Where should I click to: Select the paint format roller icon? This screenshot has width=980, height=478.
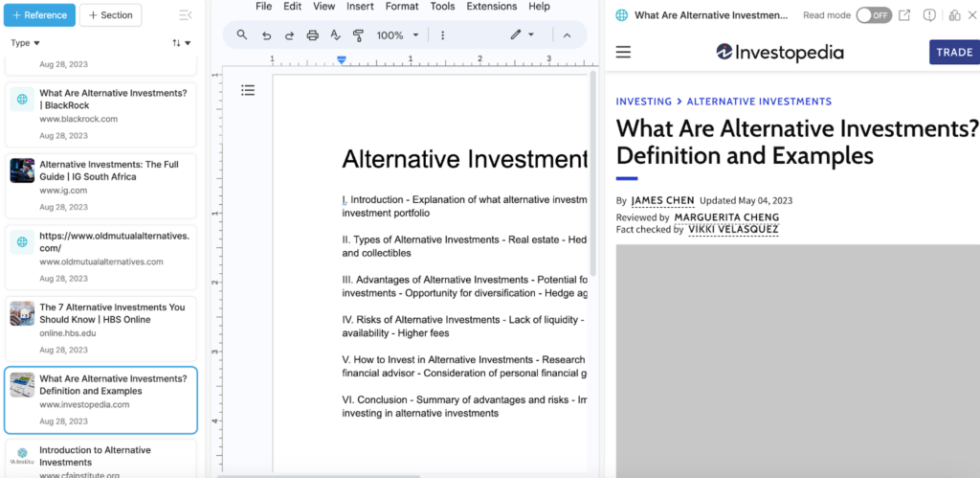tap(358, 35)
